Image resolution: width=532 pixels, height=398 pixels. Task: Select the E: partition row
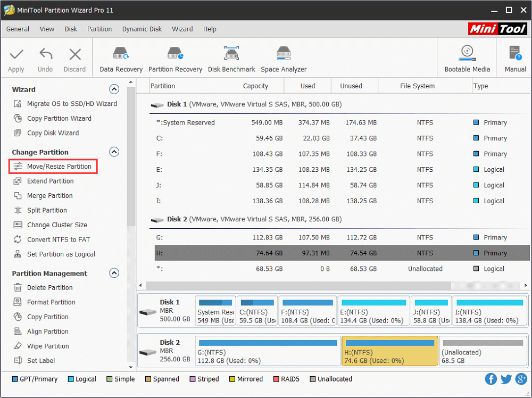click(x=342, y=169)
